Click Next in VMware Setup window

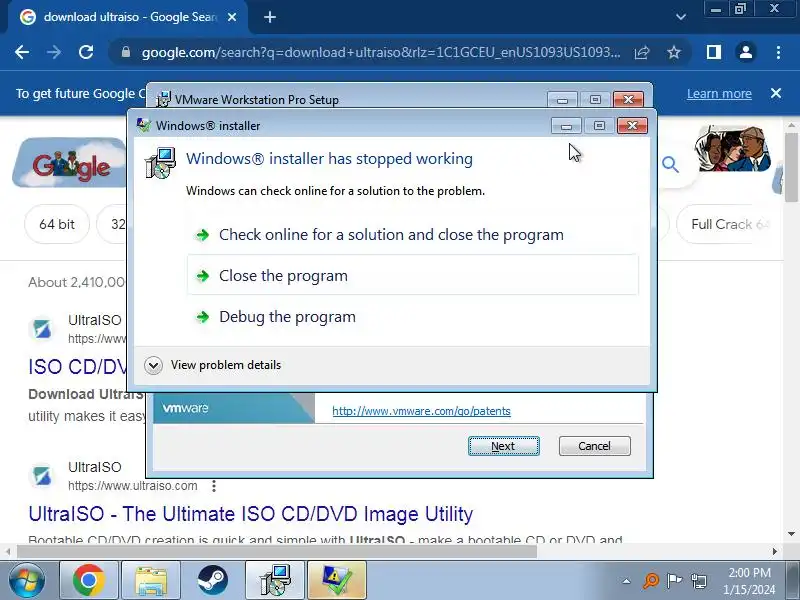coord(504,446)
